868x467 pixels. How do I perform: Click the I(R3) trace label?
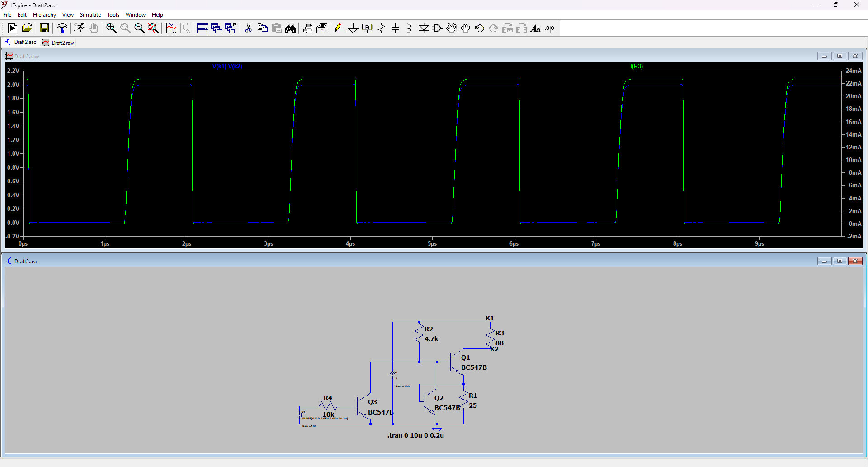coord(637,67)
